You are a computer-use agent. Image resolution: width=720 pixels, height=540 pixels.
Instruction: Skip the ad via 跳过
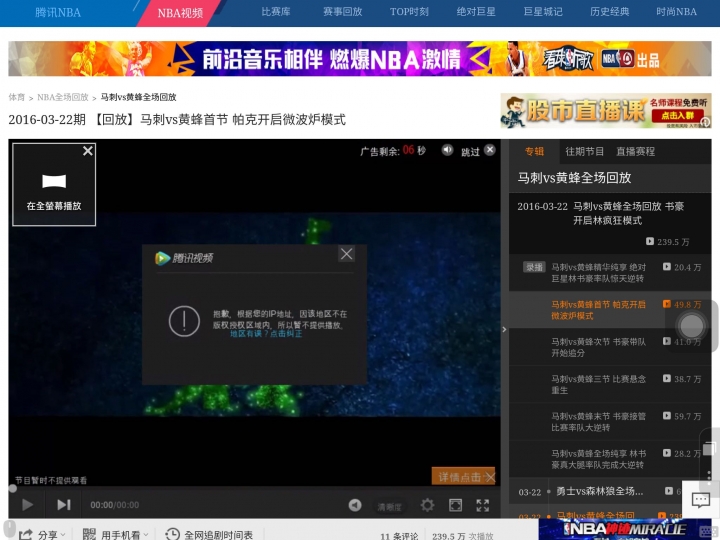tap(470, 152)
